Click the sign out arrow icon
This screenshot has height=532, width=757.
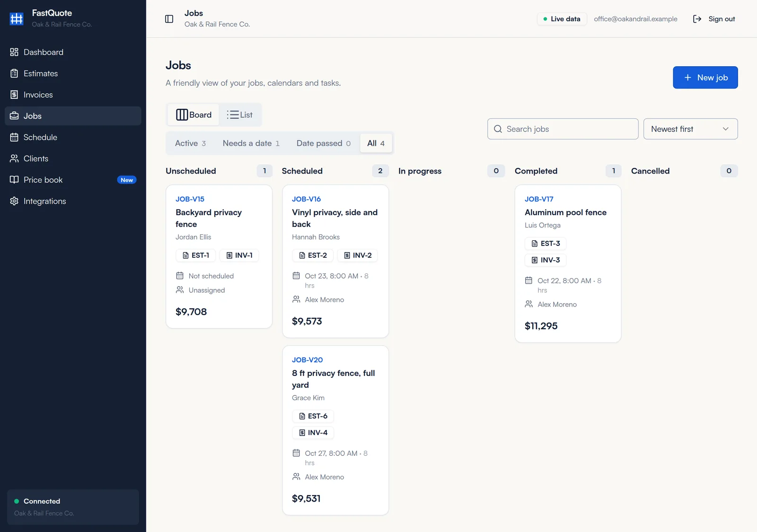(x=697, y=19)
